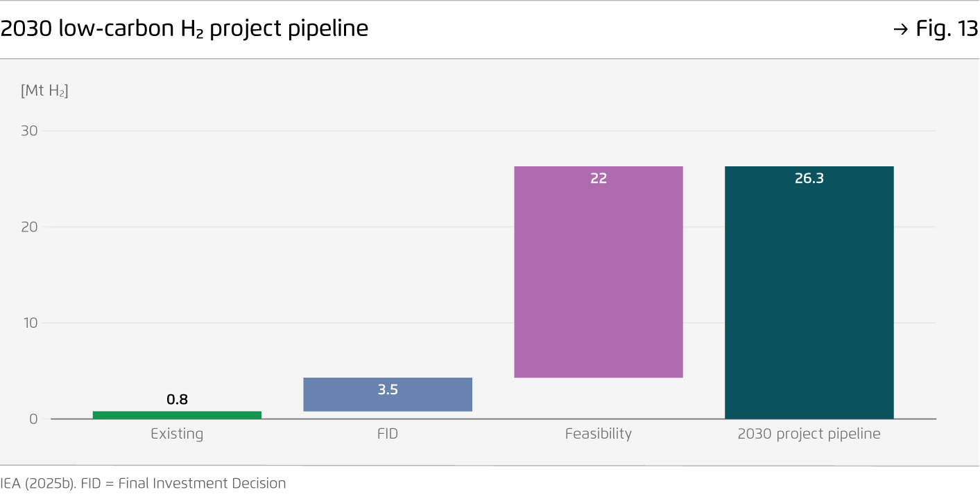The height and width of the screenshot is (501, 980).
Task: Click the purple Feasibility bar
Action: click(599, 277)
